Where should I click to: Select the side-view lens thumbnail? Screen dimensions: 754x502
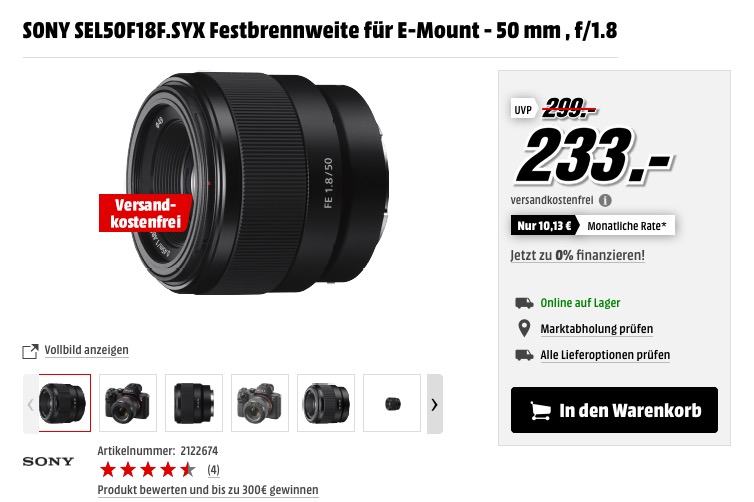pos(194,403)
